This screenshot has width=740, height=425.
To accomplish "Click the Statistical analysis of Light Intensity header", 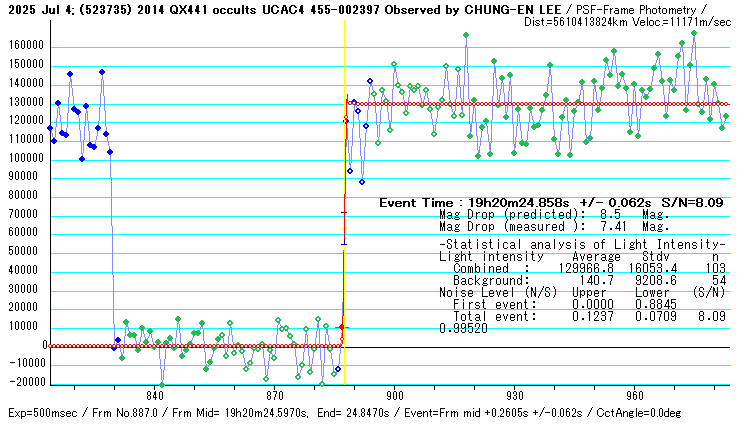I will [582, 245].
